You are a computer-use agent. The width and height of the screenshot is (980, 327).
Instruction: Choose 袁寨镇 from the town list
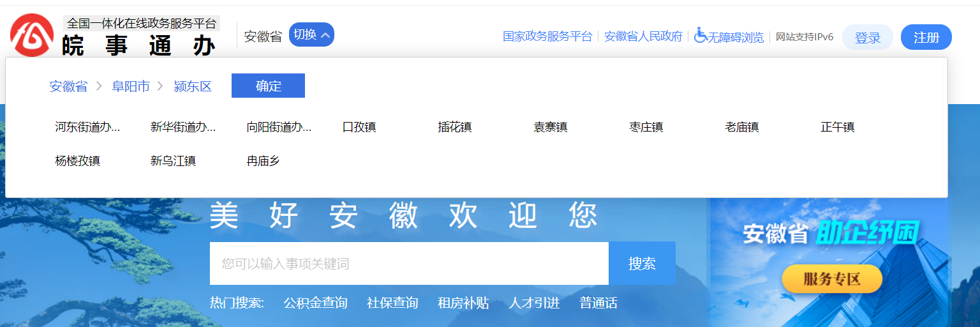[551, 127]
